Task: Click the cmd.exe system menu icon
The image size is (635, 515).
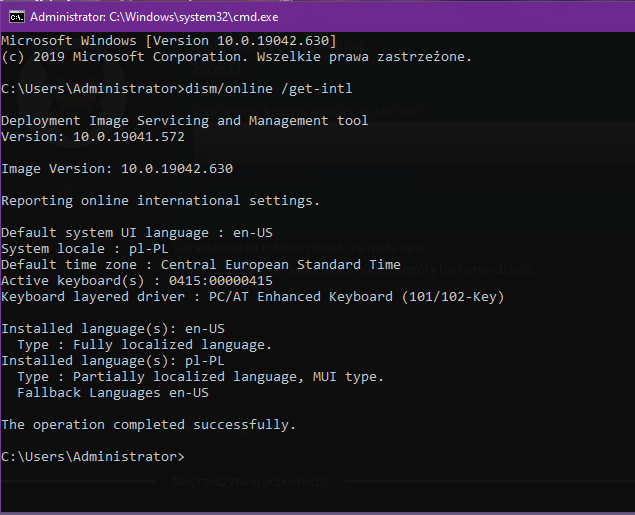Action: click(x=16, y=16)
